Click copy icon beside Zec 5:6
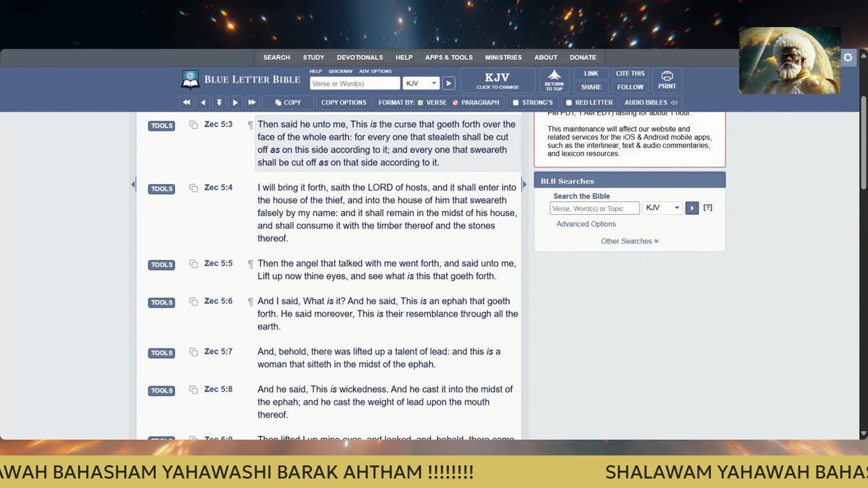This screenshot has height=488, width=868. [x=193, y=302]
